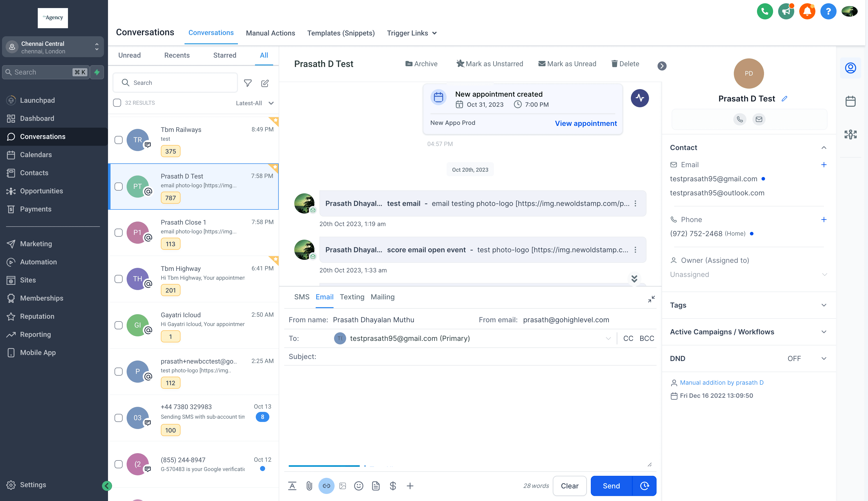Archive this conversation
This screenshot has height=501, width=868.
[x=421, y=64]
